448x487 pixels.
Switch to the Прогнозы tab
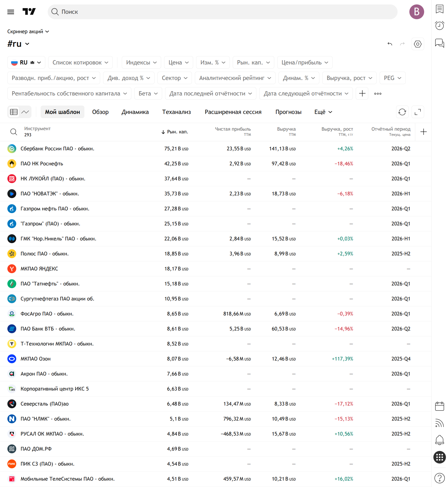(288, 112)
